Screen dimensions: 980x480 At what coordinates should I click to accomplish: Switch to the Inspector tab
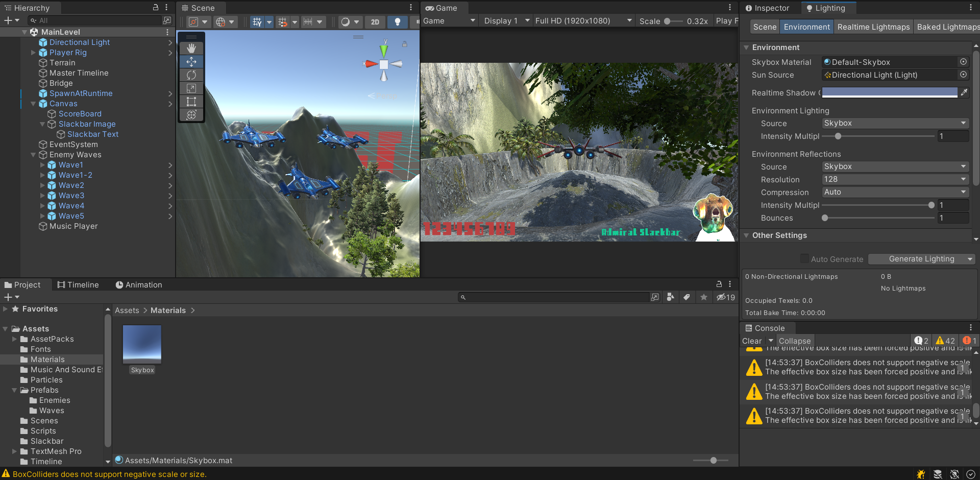tap(767, 8)
